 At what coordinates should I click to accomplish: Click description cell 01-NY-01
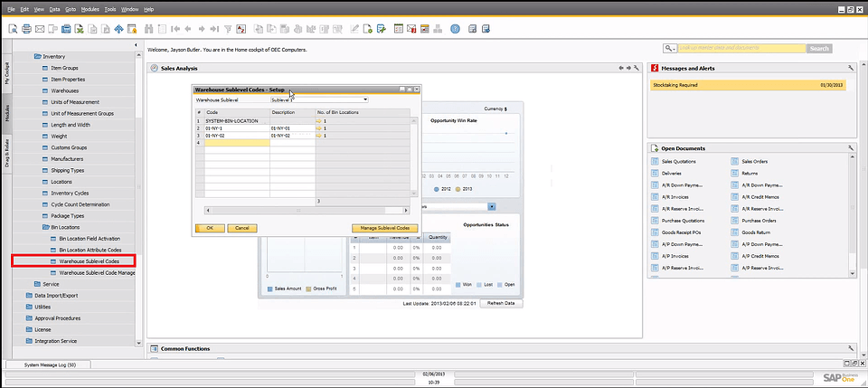click(292, 128)
